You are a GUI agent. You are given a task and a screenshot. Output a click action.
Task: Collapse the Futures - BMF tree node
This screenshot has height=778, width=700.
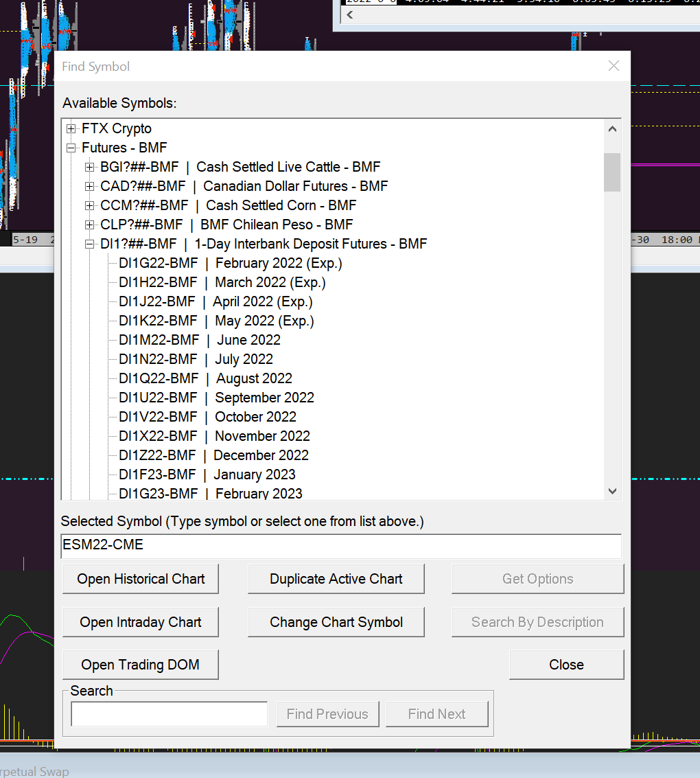point(71,148)
